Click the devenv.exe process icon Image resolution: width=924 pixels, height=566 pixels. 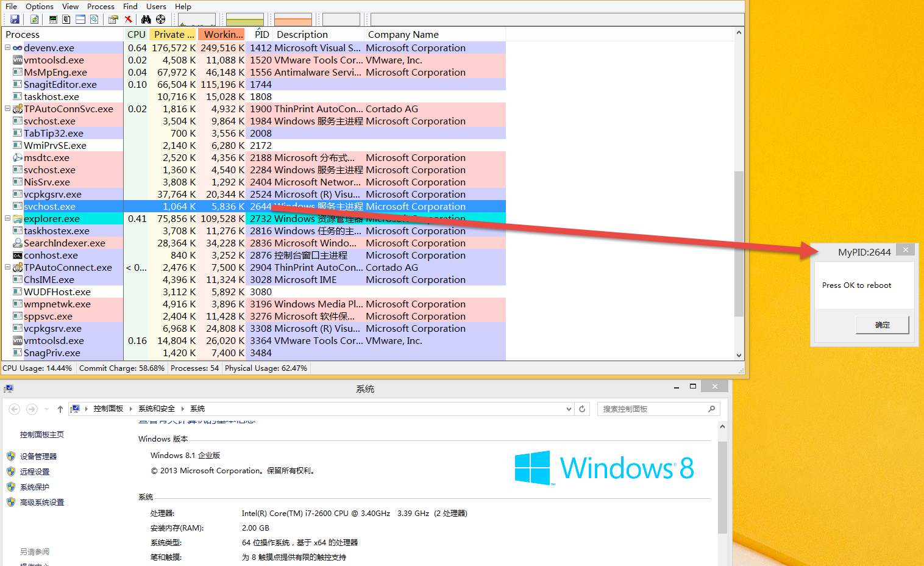pyautogui.click(x=18, y=48)
